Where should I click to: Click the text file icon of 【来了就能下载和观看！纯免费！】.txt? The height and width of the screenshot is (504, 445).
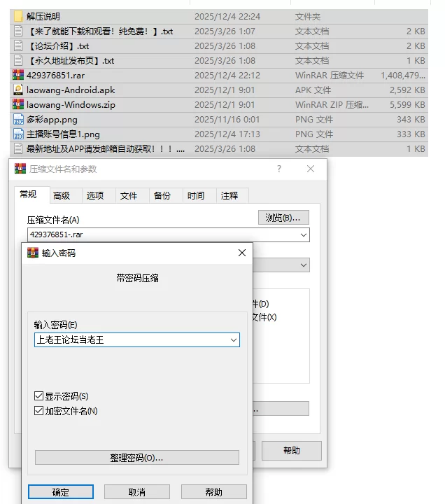coord(18,31)
